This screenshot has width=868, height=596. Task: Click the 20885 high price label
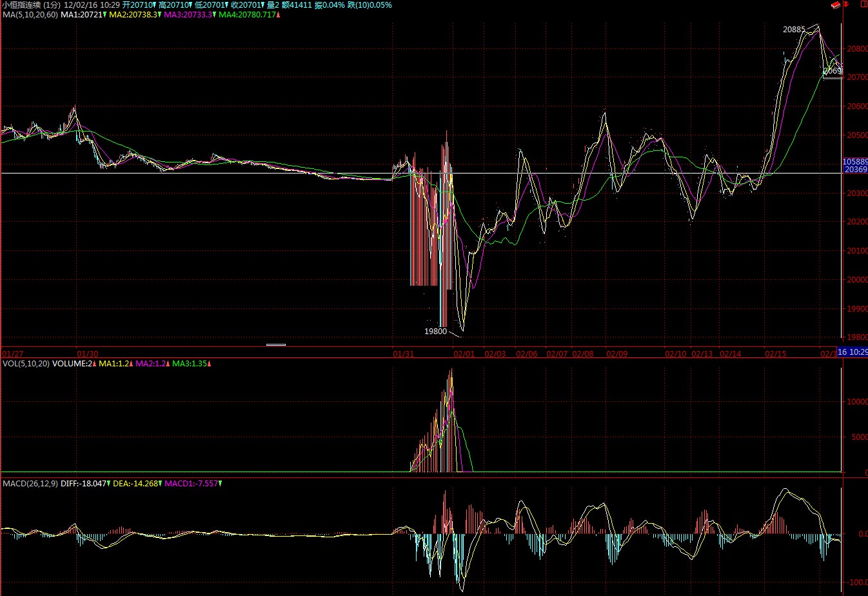click(793, 29)
